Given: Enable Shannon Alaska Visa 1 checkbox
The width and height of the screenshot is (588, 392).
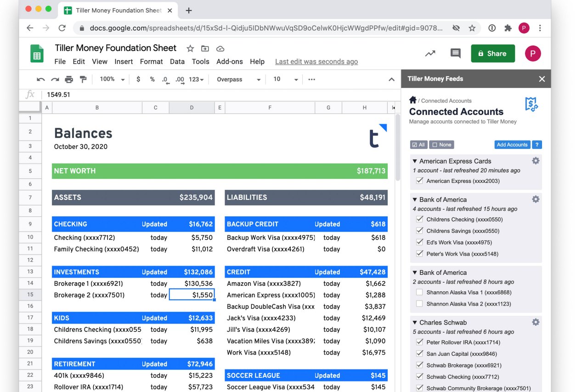Looking at the screenshot, I should tap(419, 292).
